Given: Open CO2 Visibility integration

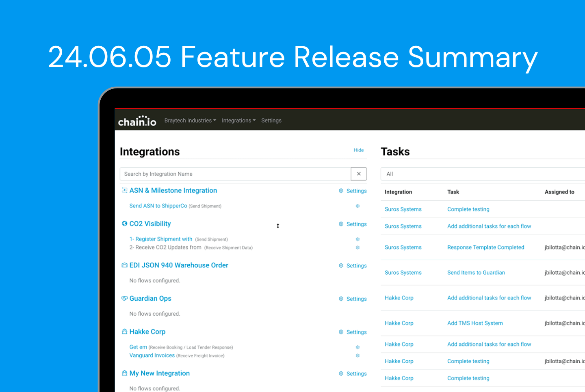Looking at the screenshot, I should click(x=150, y=224).
